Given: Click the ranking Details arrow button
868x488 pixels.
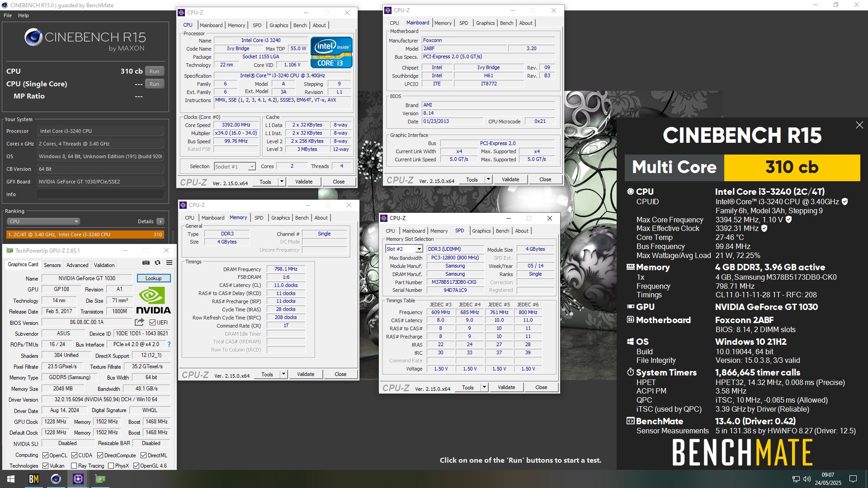Looking at the screenshot, I should [160, 221].
